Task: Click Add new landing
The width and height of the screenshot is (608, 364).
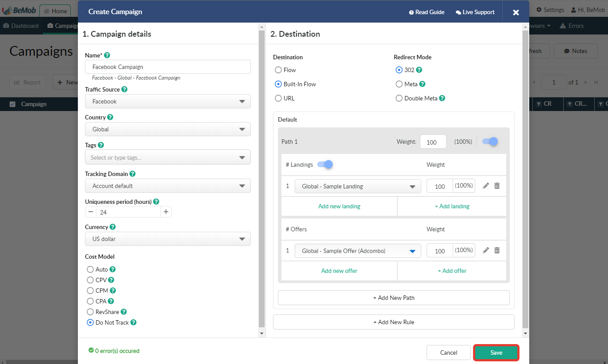Action: point(339,206)
